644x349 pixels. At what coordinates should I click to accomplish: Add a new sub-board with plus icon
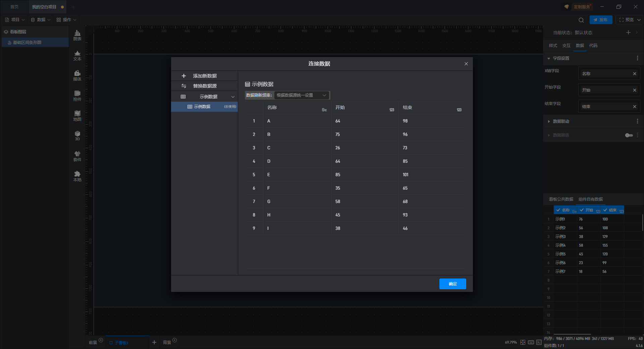[154, 342]
